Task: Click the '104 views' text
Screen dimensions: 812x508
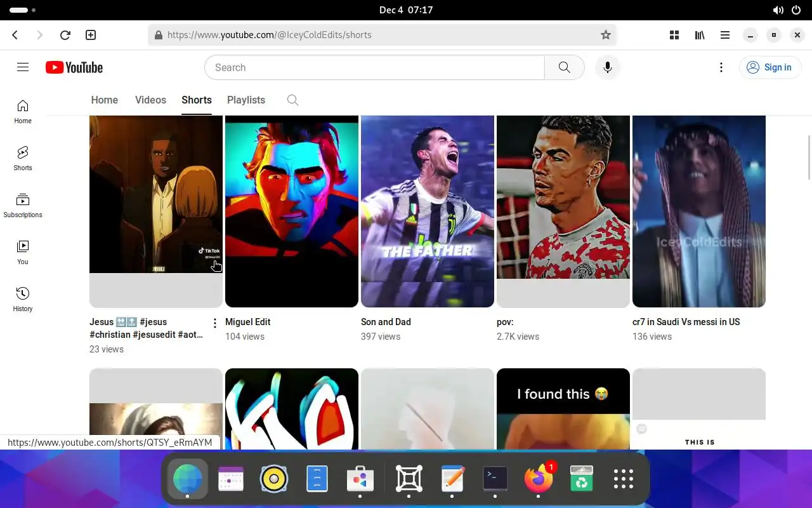Action: [x=245, y=337]
